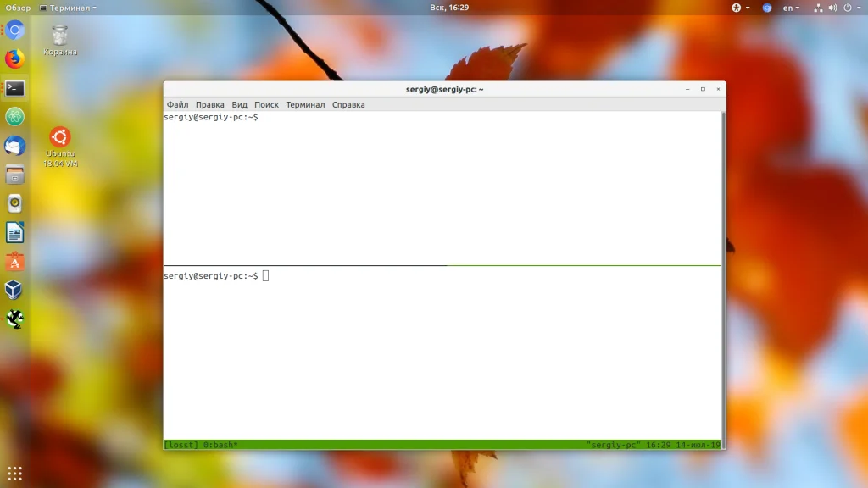Open the network status tray icon

818,8
